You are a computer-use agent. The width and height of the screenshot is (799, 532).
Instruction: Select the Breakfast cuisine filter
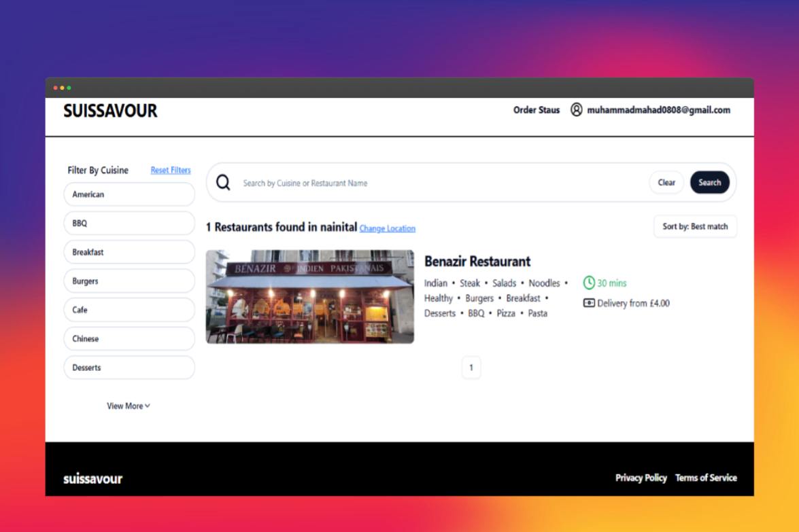tap(129, 252)
